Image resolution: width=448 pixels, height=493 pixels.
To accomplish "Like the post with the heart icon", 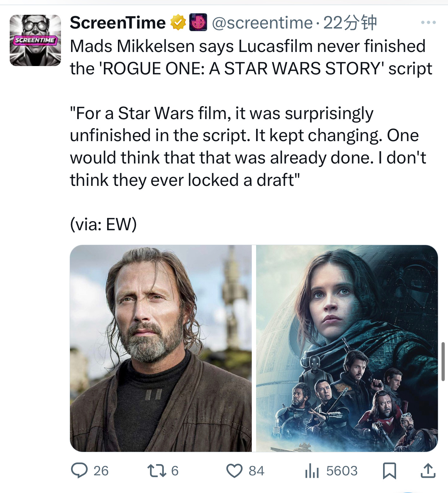I will coord(234,471).
